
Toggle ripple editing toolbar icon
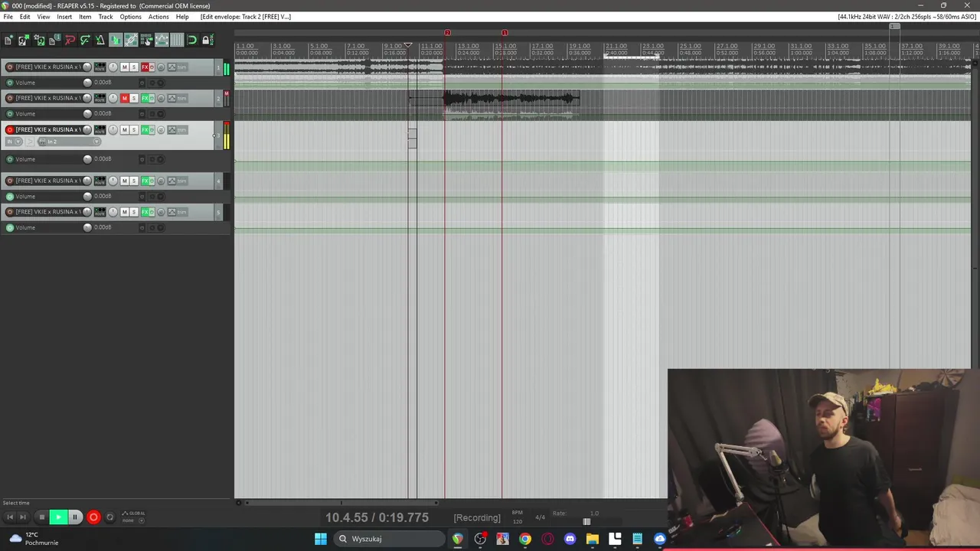[146, 40]
